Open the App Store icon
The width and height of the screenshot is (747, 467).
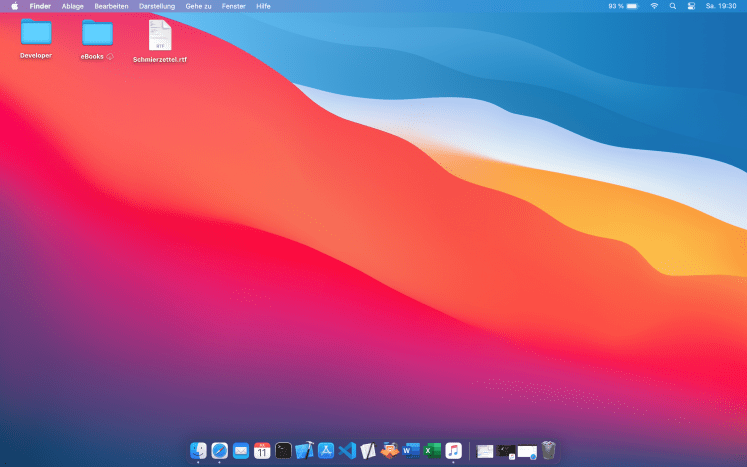point(326,451)
